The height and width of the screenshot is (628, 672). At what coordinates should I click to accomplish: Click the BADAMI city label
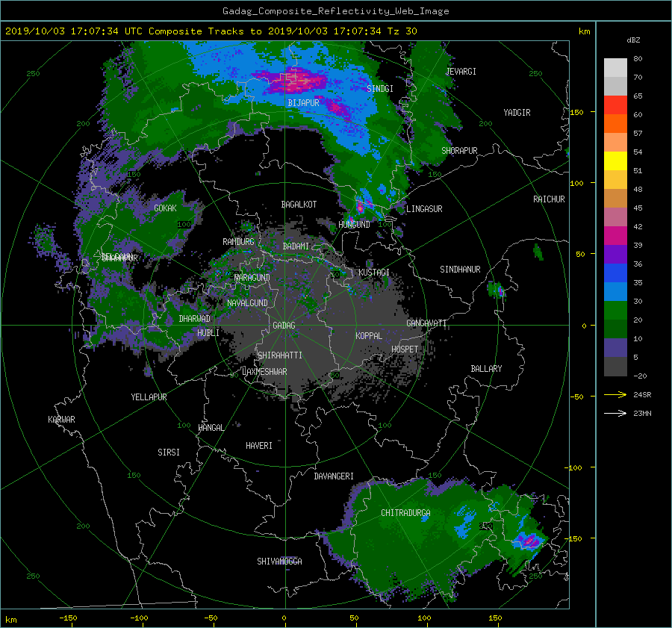click(x=296, y=246)
